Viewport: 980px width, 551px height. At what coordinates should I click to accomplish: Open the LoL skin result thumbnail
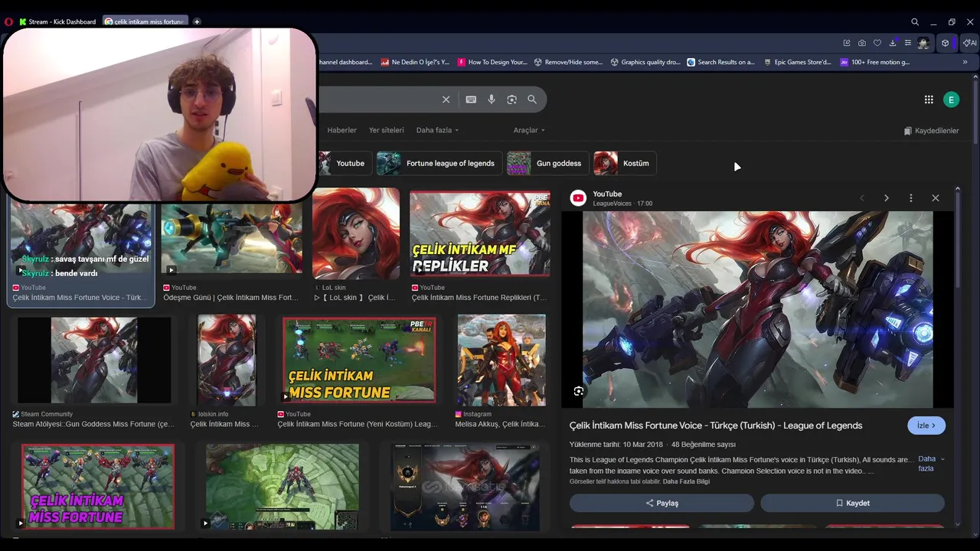pos(356,233)
